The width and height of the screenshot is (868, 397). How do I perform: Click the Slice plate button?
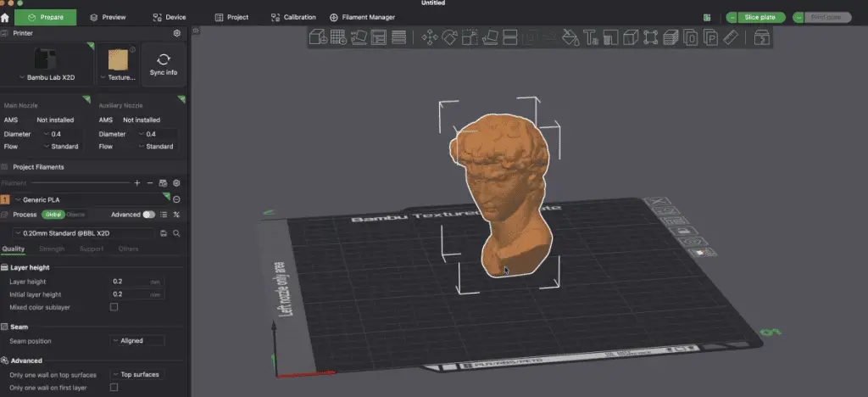760,17
